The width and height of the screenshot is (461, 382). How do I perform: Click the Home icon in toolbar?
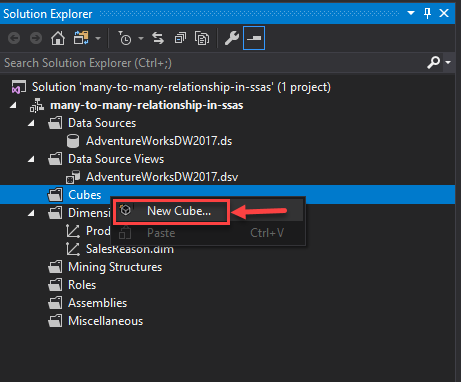[x=58, y=38]
